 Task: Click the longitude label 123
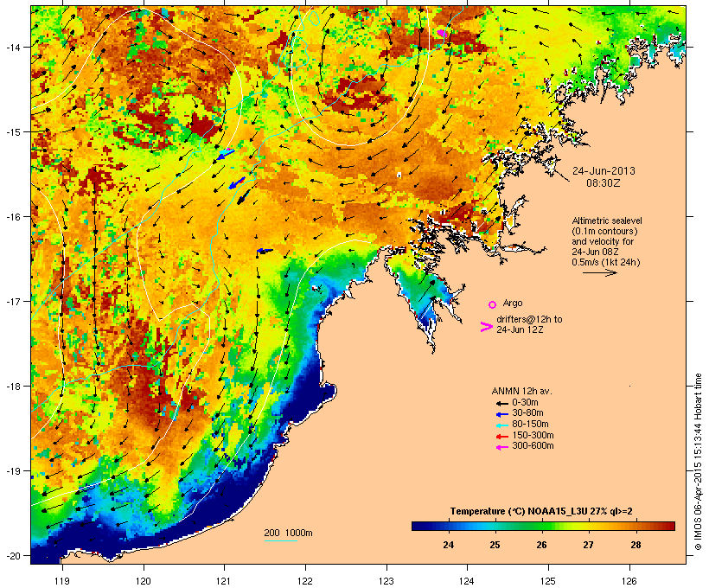(x=386, y=581)
